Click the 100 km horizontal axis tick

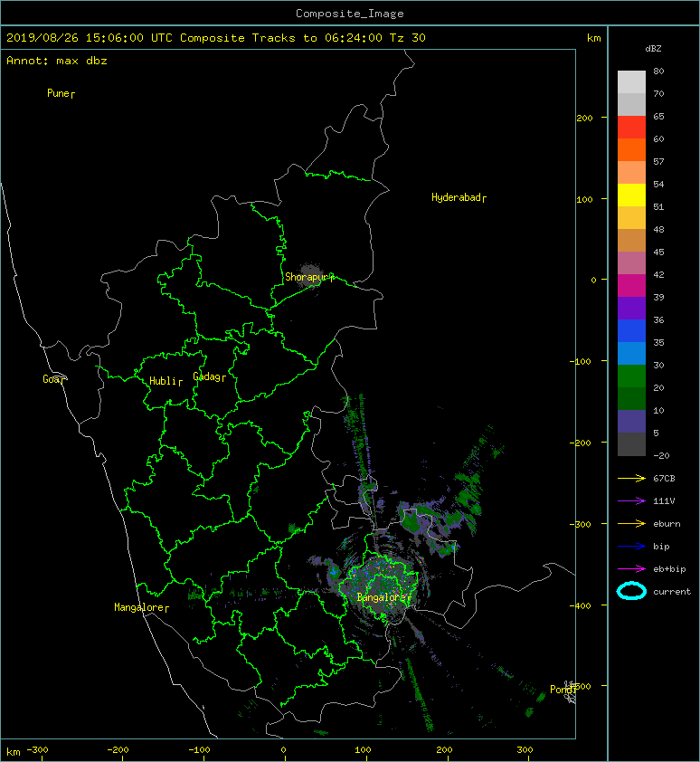pos(363,750)
